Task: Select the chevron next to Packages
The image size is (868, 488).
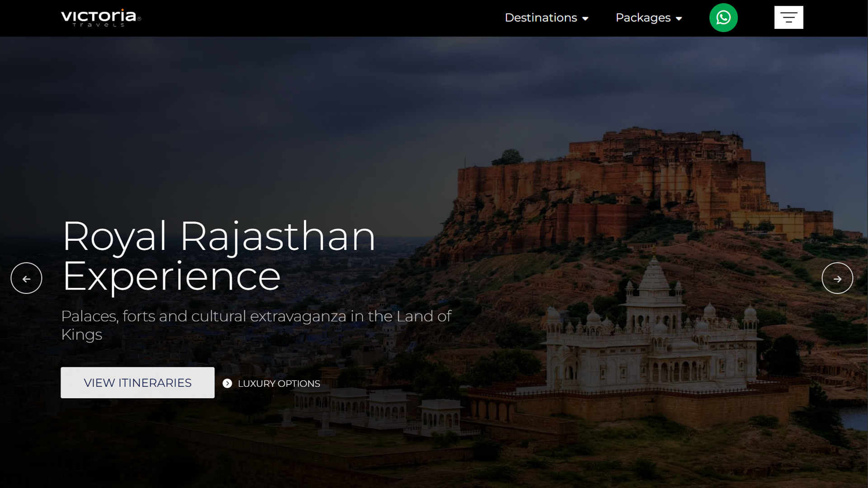Action: click(x=679, y=19)
